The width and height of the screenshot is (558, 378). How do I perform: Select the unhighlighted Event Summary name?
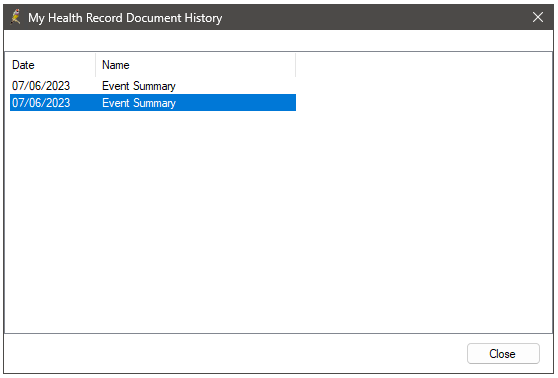pyautogui.click(x=139, y=86)
